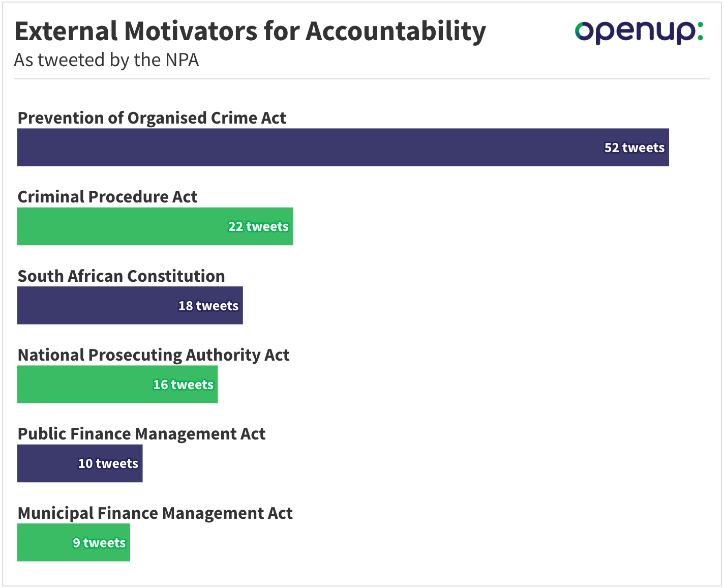Click the '52 tweets' value label
This screenshot has width=724, height=588.
tap(634, 148)
